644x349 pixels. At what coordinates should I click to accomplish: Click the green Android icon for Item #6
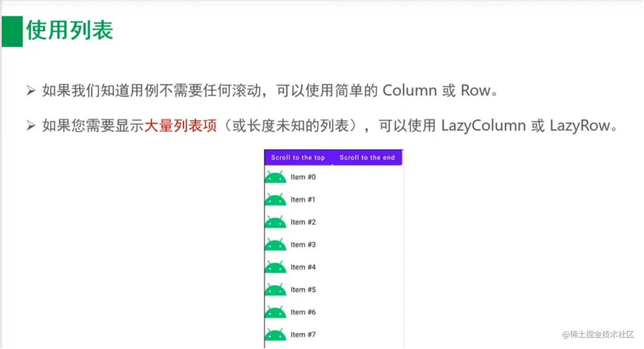[x=275, y=311]
